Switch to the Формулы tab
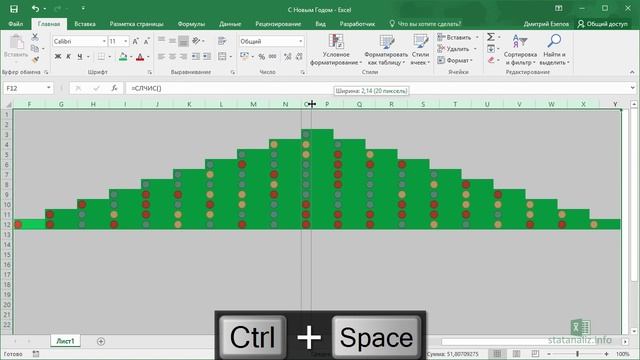Screen dimensions: 640x360 [x=191, y=24]
